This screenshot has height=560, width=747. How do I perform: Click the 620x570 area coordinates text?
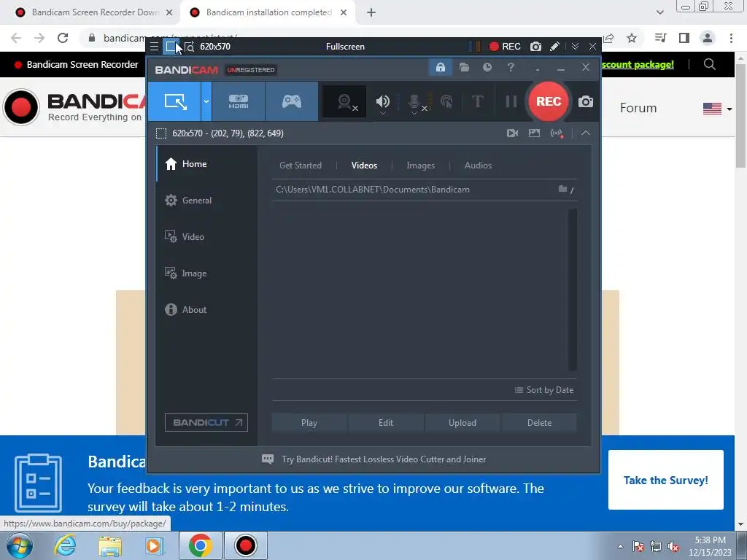(228, 133)
